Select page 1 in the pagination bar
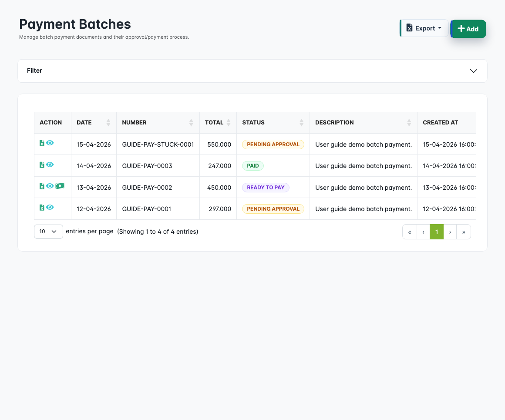This screenshot has height=420, width=505. (436, 232)
